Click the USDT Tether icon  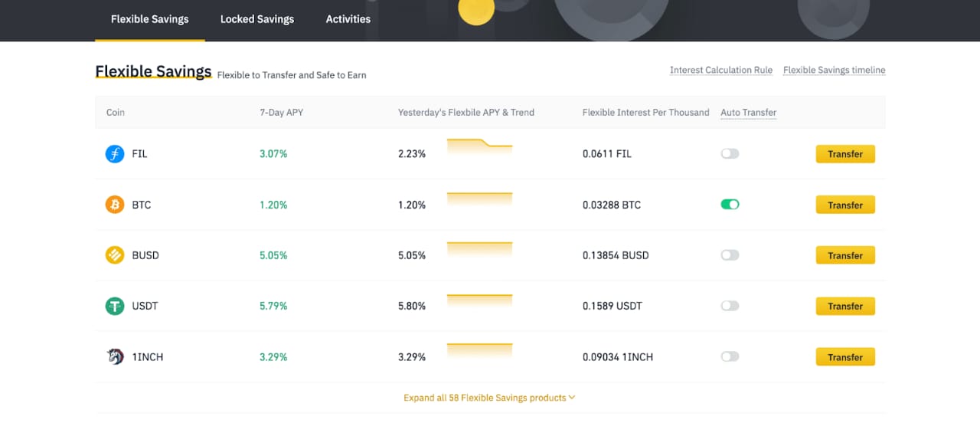point(114,306)
